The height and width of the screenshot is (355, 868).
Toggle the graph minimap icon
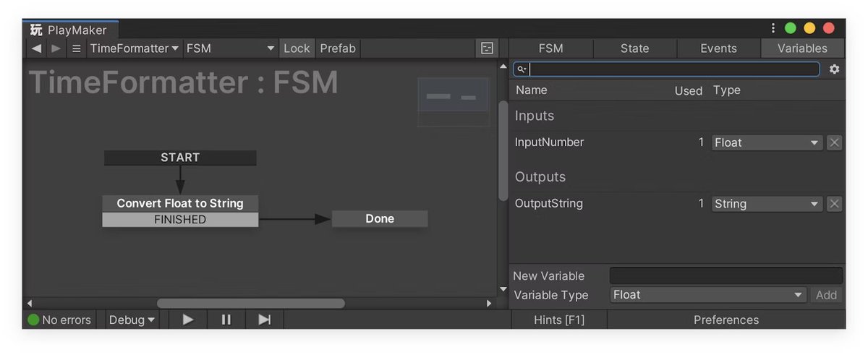(487, 48)
